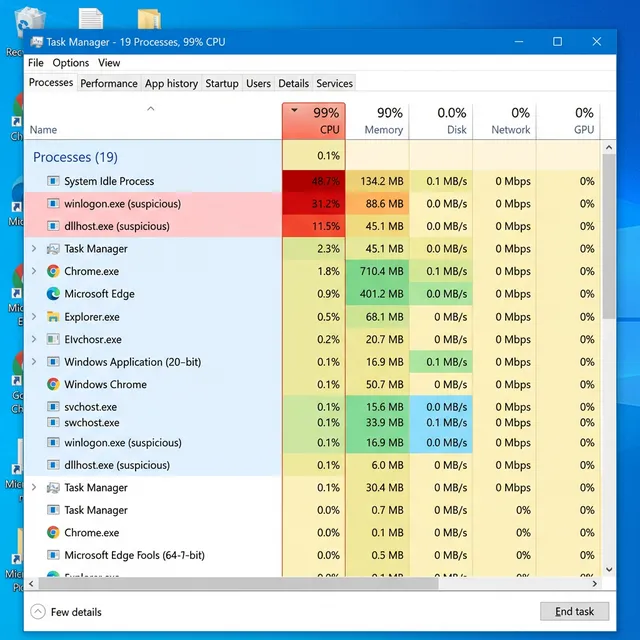
Task: Open the Startup tab
Action: (222, 84)
